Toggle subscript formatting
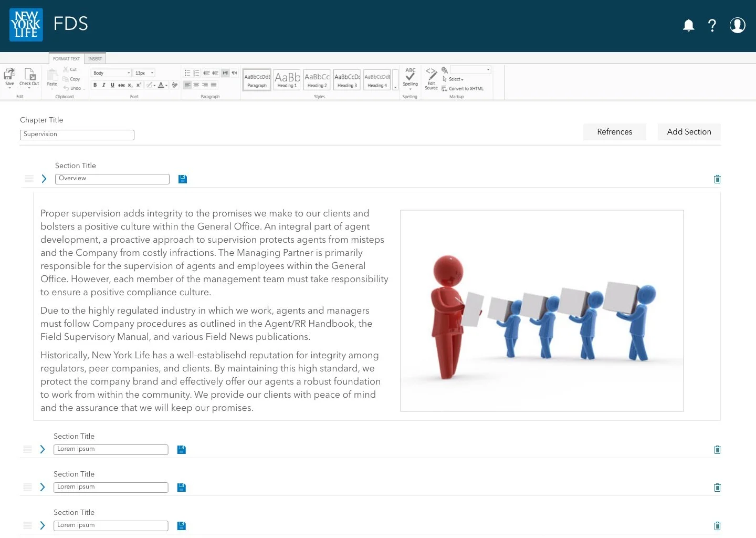This screenshot has width=756, height=538. 130,85
